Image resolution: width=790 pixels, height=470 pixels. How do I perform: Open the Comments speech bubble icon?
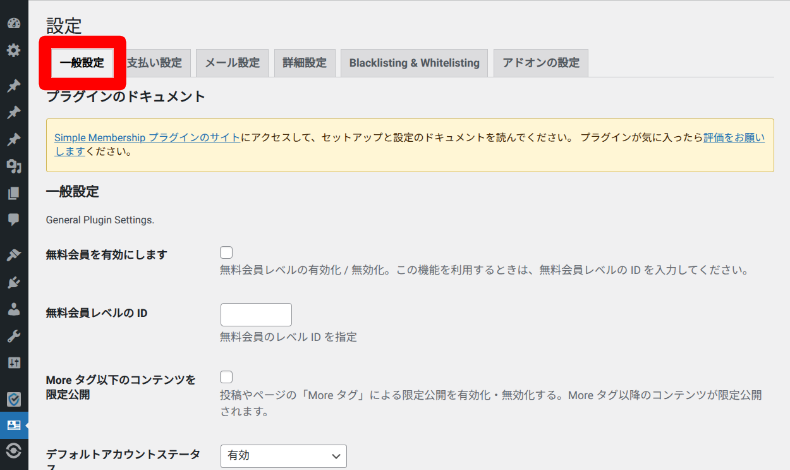point(14,220)
